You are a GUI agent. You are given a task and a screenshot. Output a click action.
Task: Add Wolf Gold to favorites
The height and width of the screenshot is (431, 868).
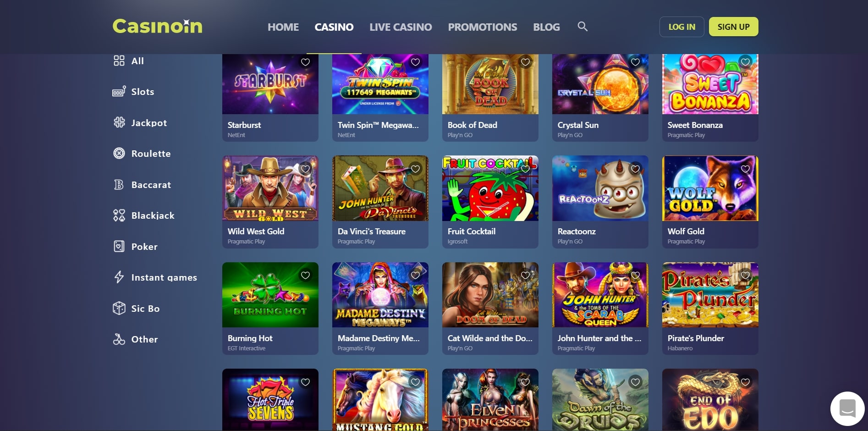745,169
